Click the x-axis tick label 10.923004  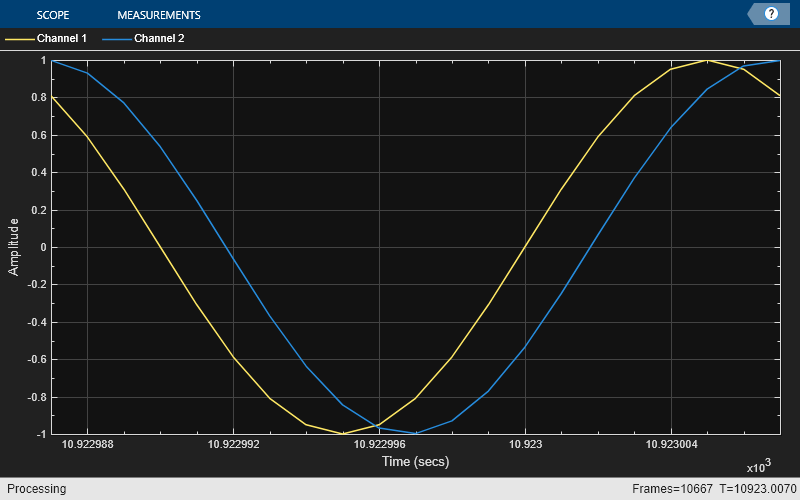671,444
